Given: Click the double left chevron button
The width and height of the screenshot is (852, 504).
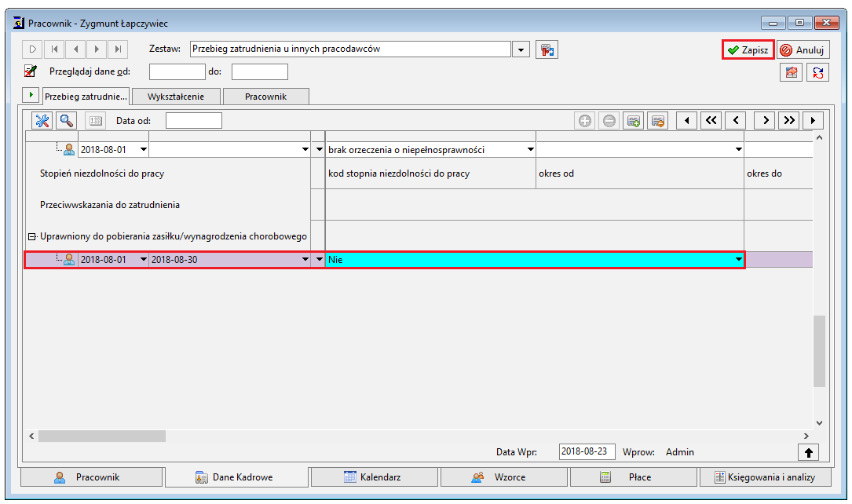Looking at the screenshot, I should (711, 121).
